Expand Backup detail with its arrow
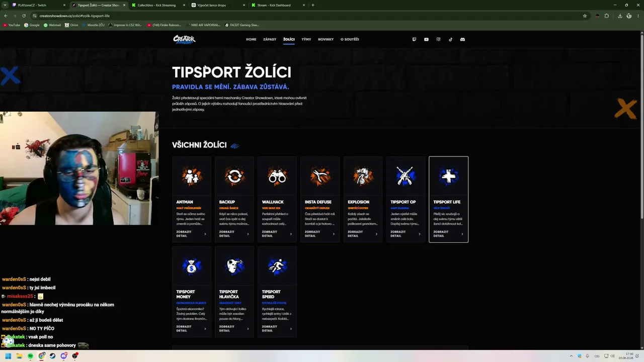Viewport: 644px width, 362px height. tap(248, 234)
